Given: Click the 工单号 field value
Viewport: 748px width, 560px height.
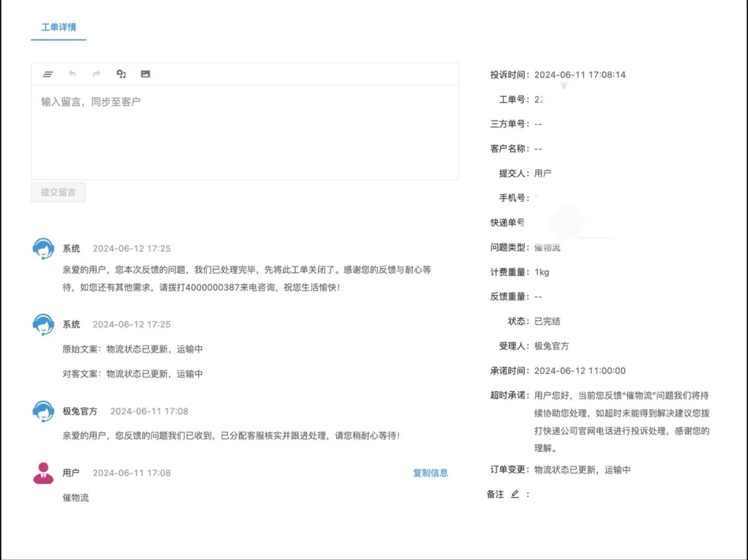Looking at the screenshot, I should tap(539, 100).
